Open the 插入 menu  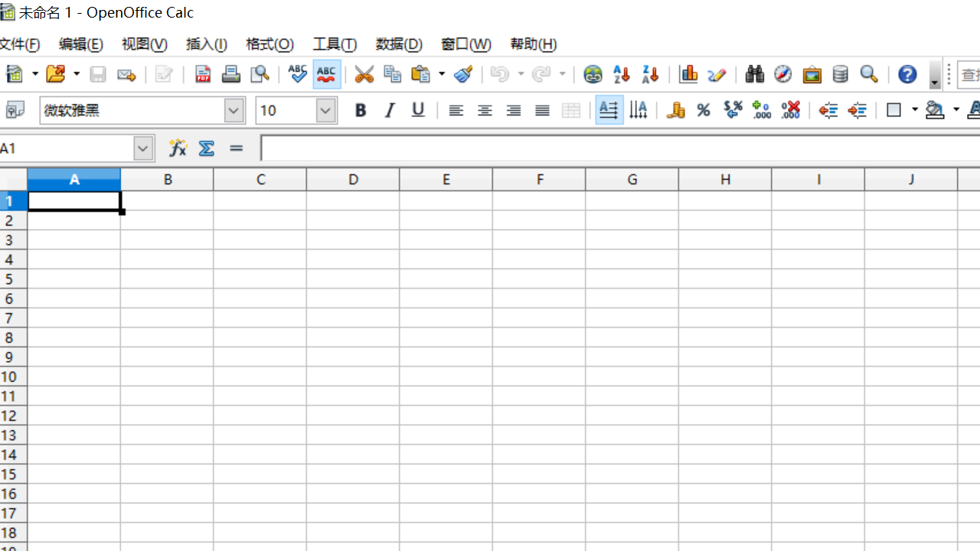click(207, 44)
